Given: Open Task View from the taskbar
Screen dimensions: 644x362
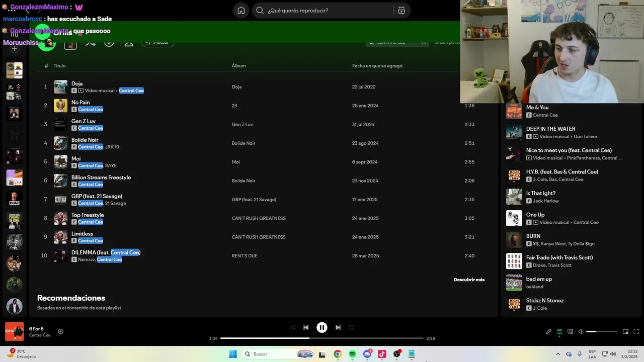Looking at the screenshot, I should point(322,354).
